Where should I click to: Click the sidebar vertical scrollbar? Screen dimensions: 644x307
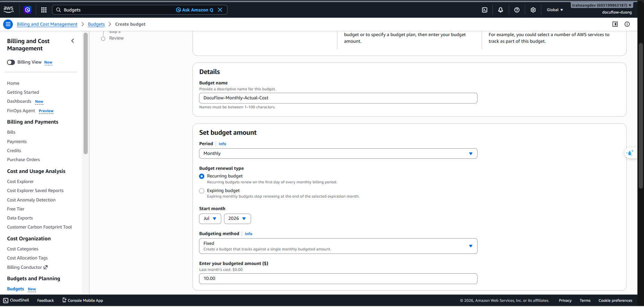pyautogui.click(x=86, y=93)
